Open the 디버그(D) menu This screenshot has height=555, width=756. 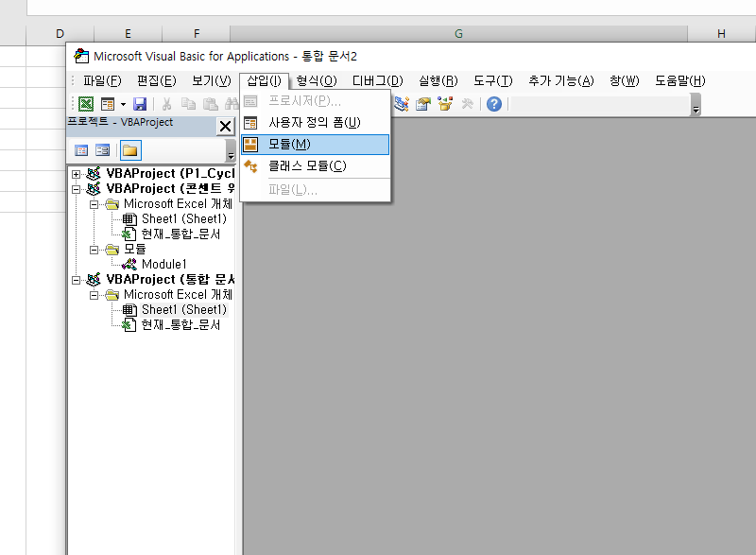(377, 81)
